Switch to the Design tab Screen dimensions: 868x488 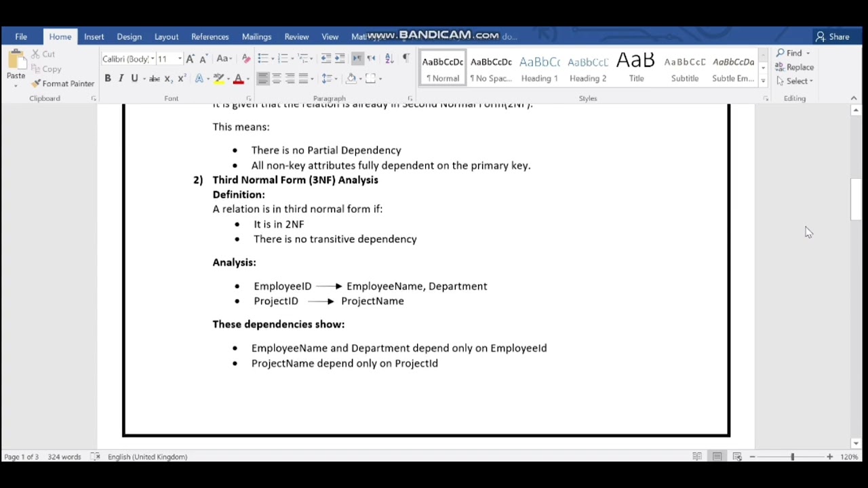(x=129, y=37)
